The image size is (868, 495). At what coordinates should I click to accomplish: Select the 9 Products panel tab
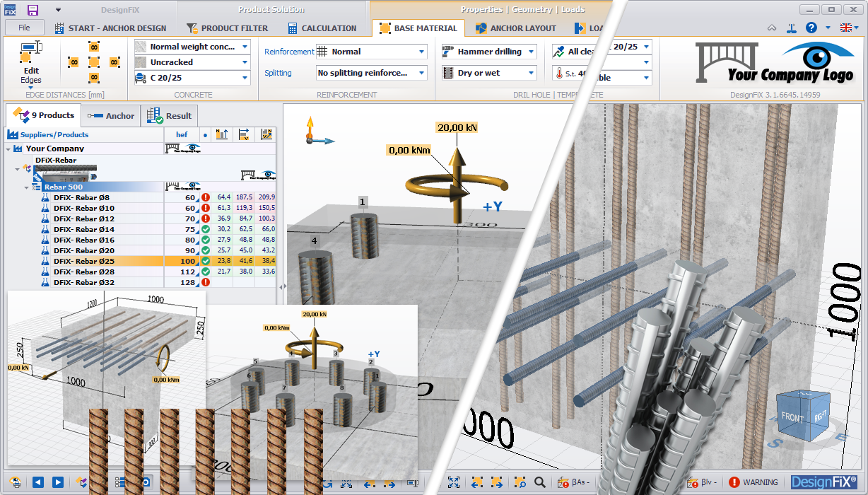43,115
